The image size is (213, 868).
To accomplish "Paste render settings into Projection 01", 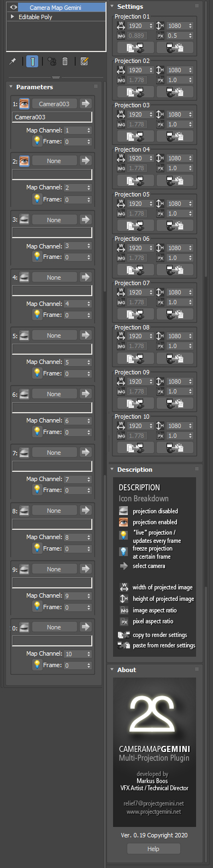I will (175, 48).
